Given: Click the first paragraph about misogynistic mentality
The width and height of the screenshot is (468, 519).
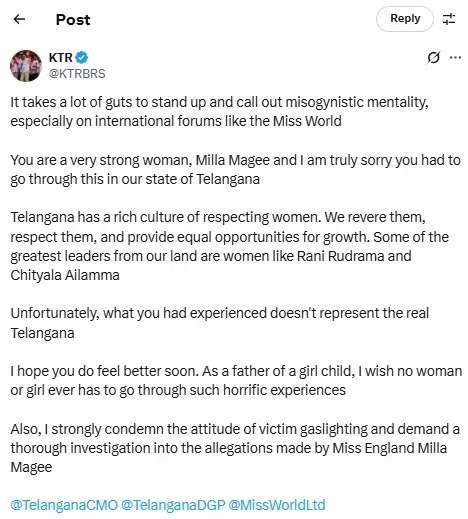Looking at the screenshot, I should tap(219, 112).
